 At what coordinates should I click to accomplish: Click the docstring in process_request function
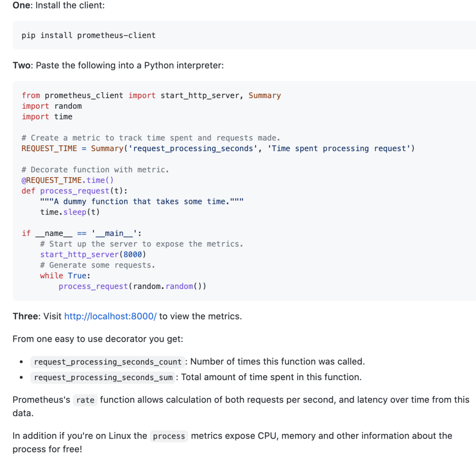[x=142, y=201]
